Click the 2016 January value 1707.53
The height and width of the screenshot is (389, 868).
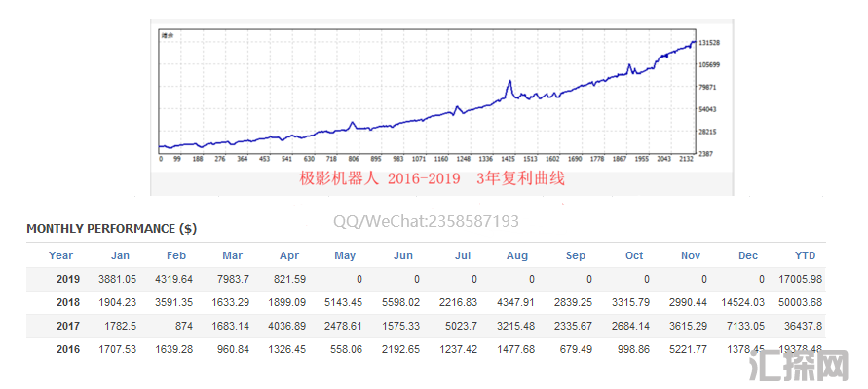116,349
